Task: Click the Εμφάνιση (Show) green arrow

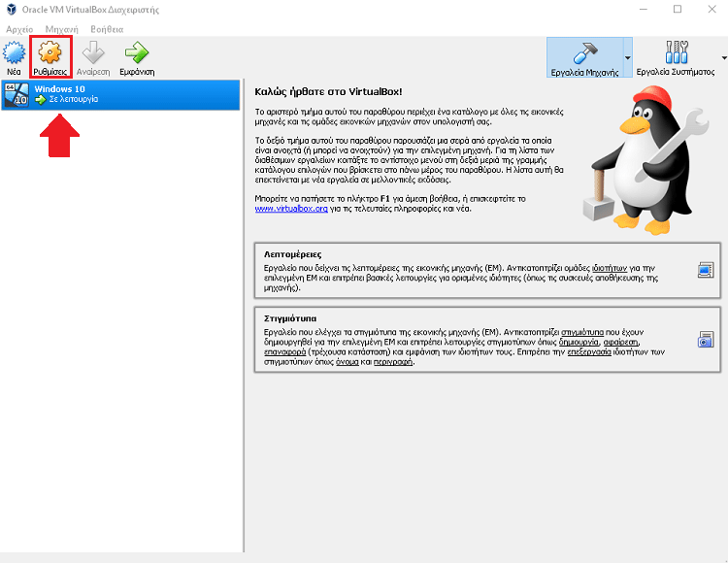Action: pos(137,52)
